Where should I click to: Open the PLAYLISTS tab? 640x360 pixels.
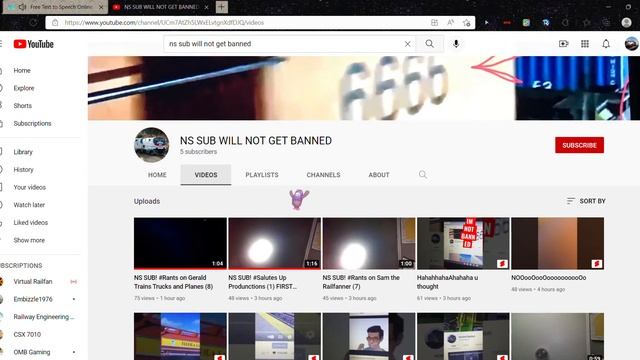pyautogui.click(x=262, y=175)
